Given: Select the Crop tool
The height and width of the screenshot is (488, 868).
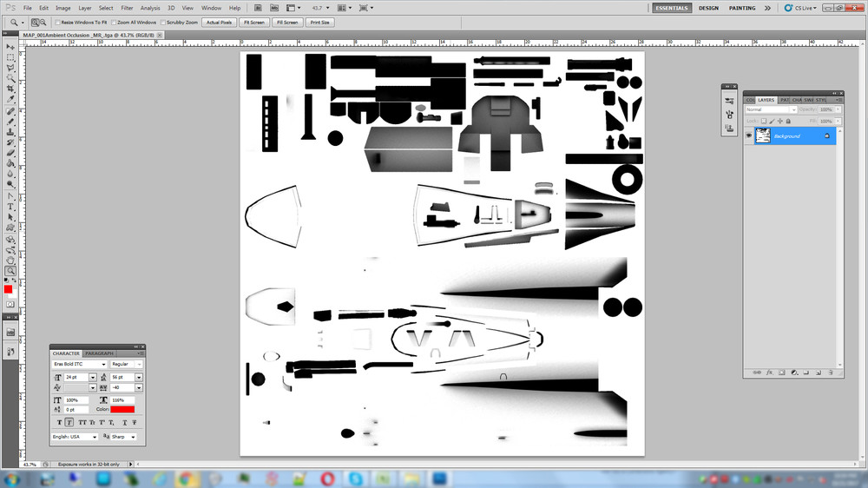Looking at the screenshot, I should click(x=10, y=89).
